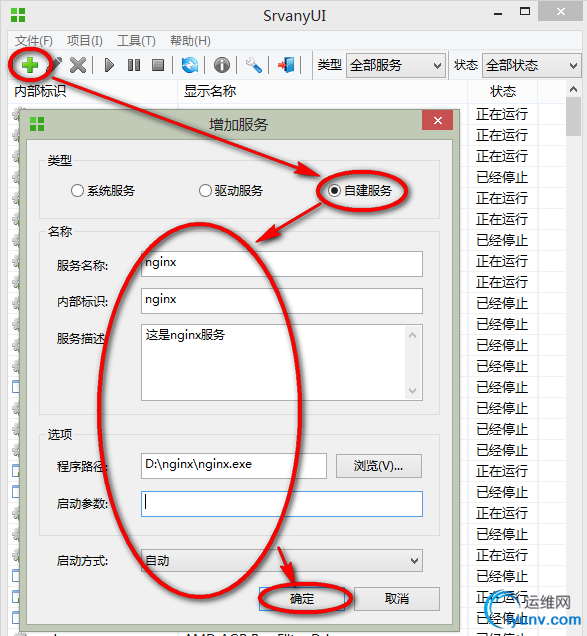This screenshot has height=636, width=587.
Task: Open the 类型 全部服务 dropdown
Action: pos(396,65)
